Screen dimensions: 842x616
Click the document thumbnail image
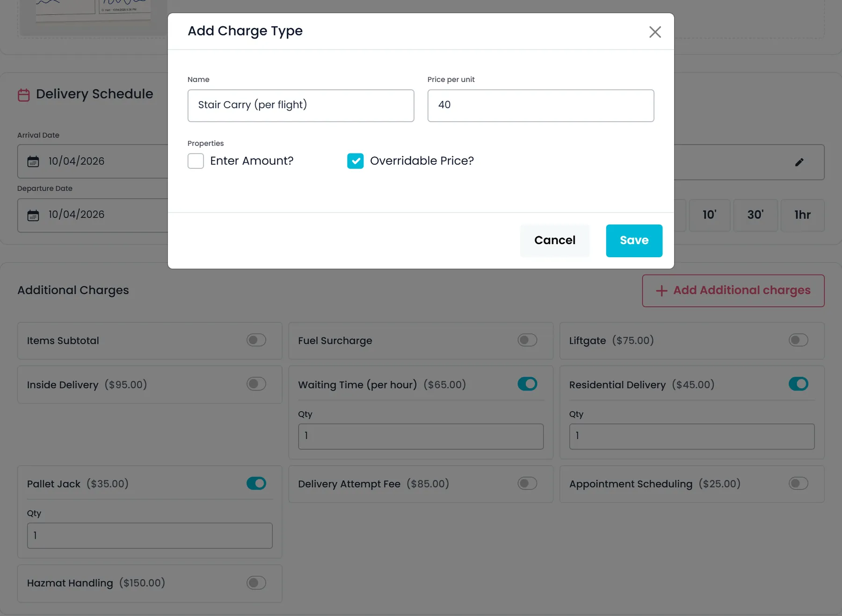tap(94, 11)
